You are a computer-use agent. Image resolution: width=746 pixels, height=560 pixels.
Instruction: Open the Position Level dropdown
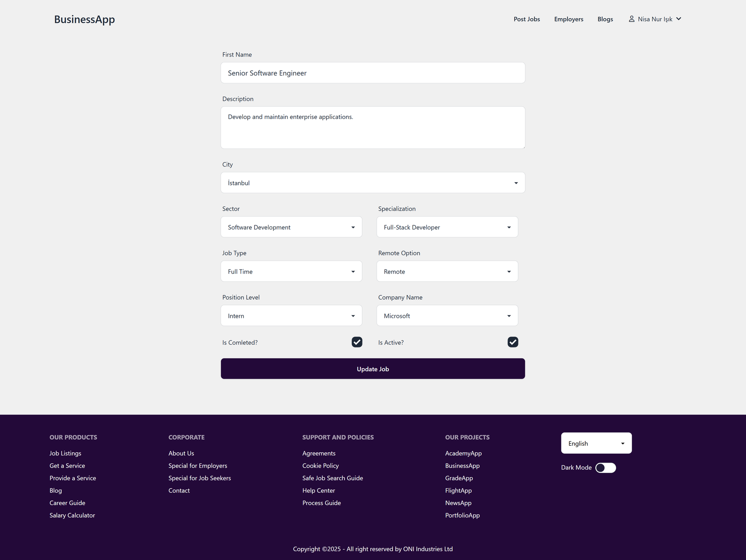pyautogui.click(x=291, y=316)
